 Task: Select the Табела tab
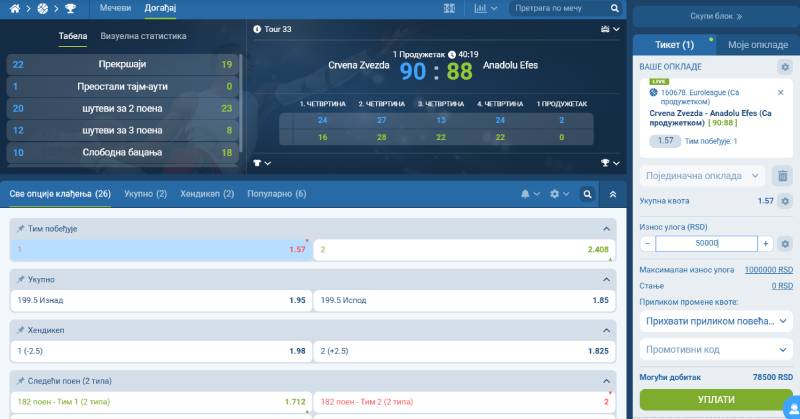[72, 36]
